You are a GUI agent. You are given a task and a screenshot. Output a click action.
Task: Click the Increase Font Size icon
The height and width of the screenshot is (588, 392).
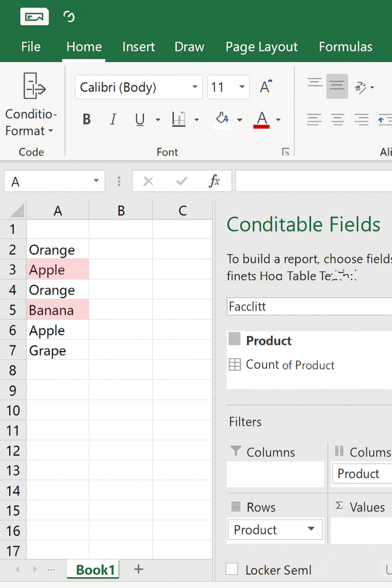coord(266,87)
